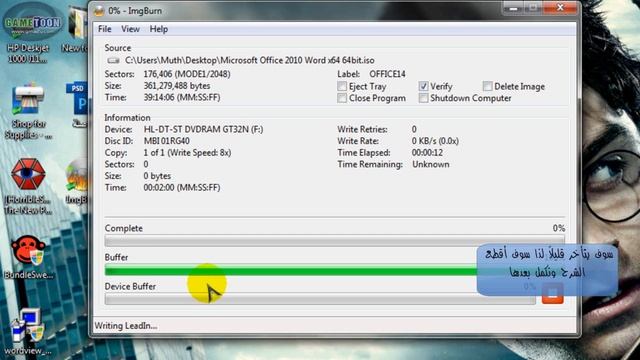The image size is (640, 360).
Task: Open the File menu
Action: 104,29
